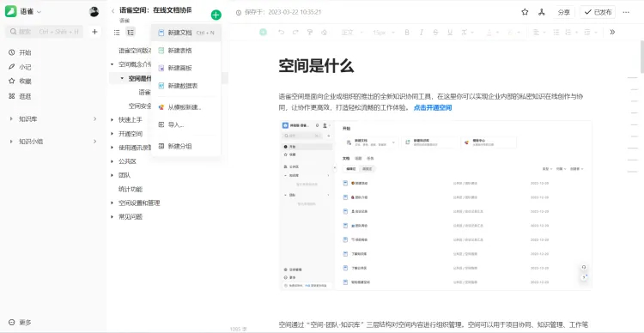
Task: Click the 已发布 published button
Action: [598, 12]
